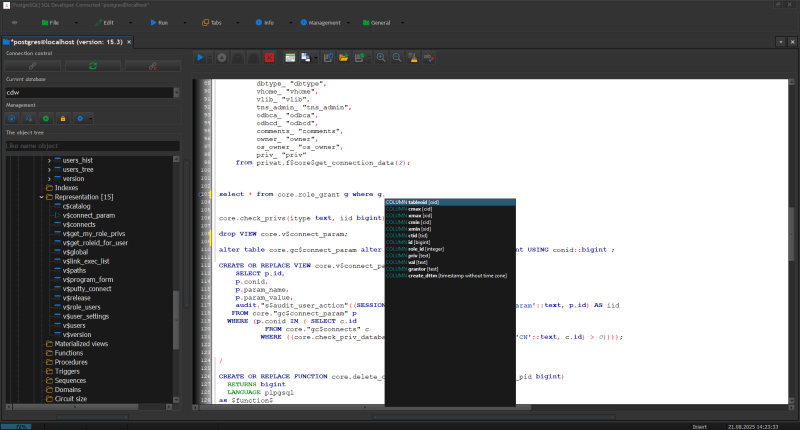Image resolution: width=800 pixels, height=430 pixels.
Task: Click the yellow padlock Management icon
Action: point(63,118)
